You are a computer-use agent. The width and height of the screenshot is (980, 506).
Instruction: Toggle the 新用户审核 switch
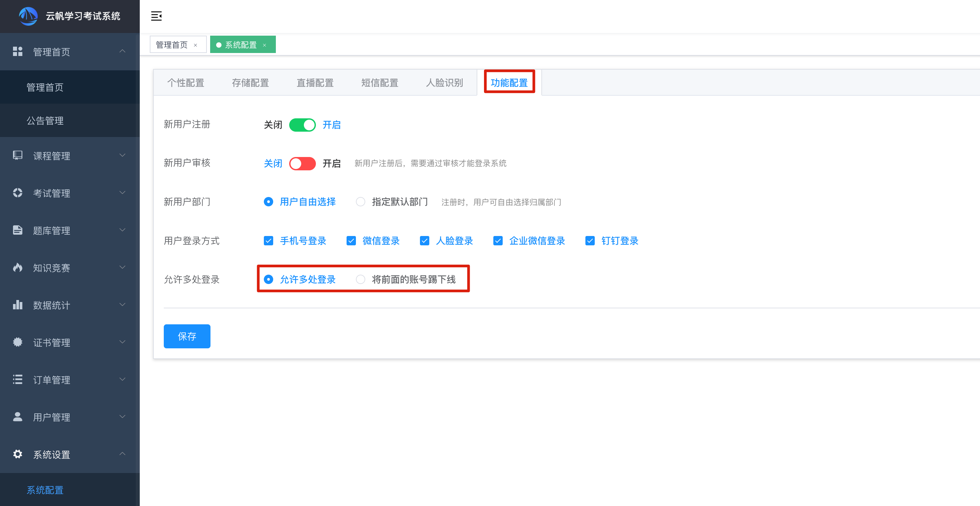303,163
